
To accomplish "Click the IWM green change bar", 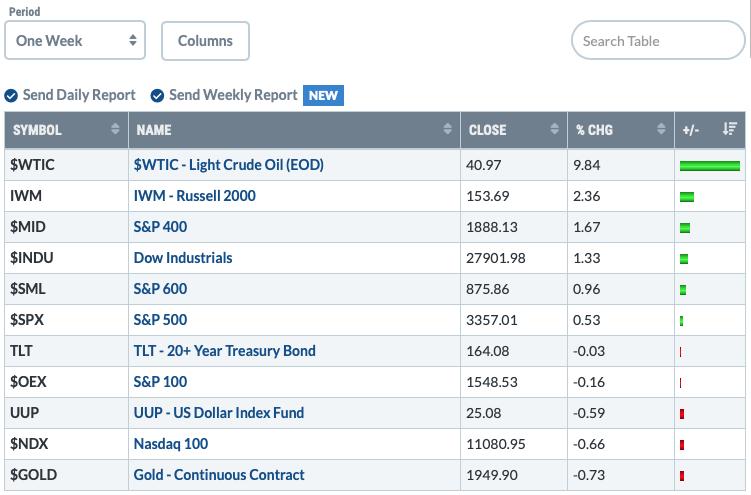I will click(x=687, y=197).
